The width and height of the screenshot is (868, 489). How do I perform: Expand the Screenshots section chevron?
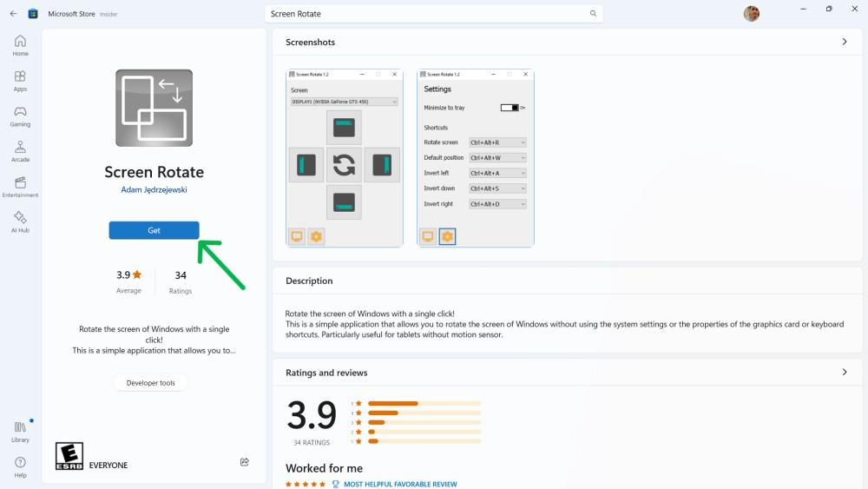pos(845,42)
